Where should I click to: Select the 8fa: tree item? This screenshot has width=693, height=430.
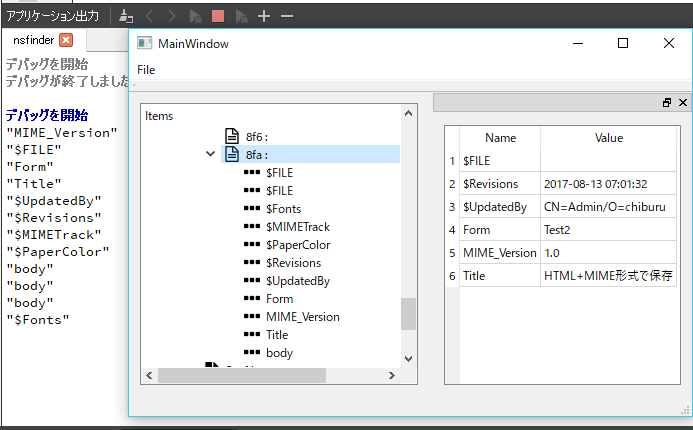(x=257, y=155)
